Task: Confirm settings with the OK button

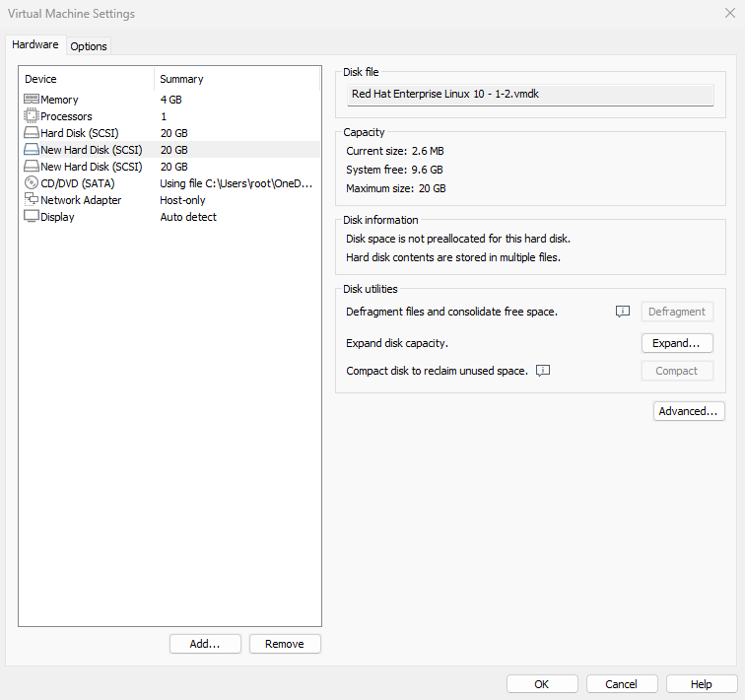Action: (542, 684)
